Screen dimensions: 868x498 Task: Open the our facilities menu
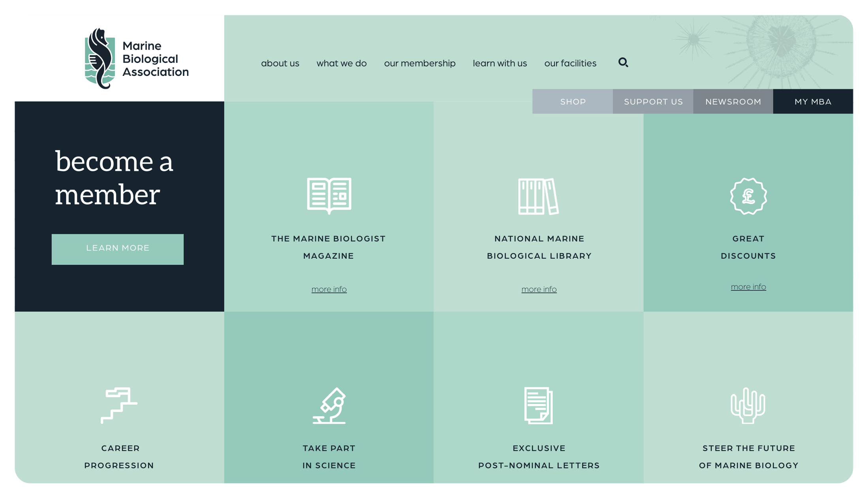[570, 63]
